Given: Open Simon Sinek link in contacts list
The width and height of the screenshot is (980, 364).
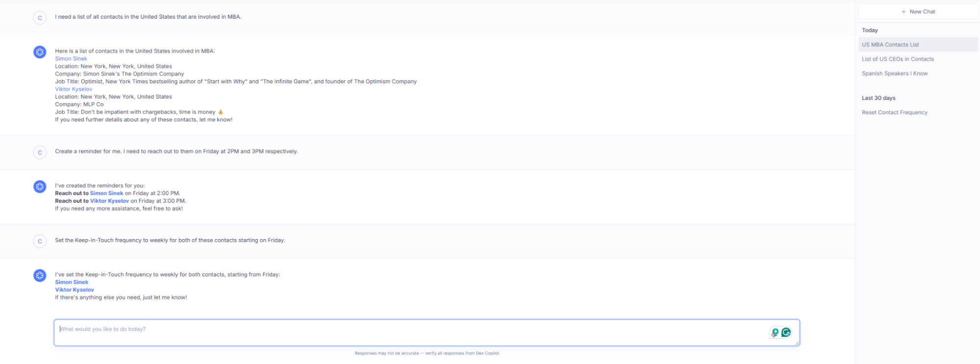Looking at the screenshot, I should click(71, 59).
